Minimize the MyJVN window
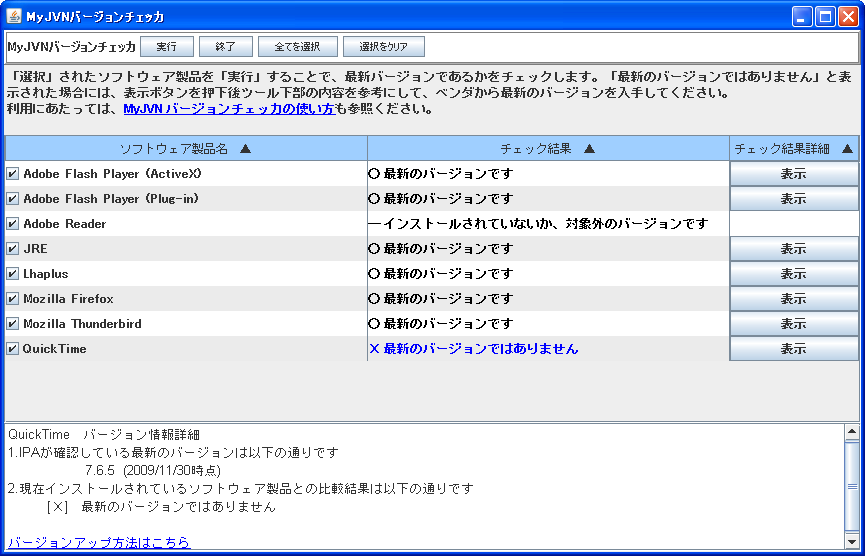Screen dimensions: 865x556 coord(802,17)
